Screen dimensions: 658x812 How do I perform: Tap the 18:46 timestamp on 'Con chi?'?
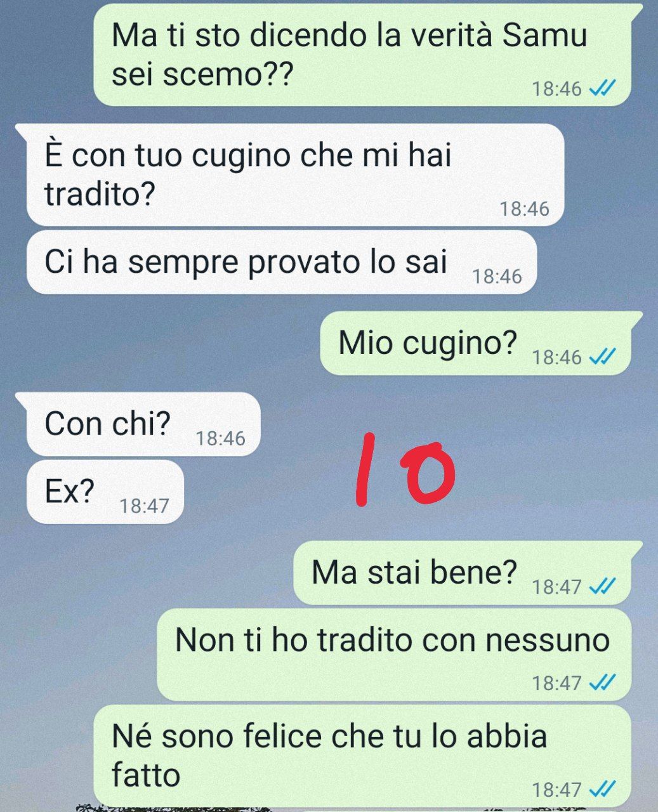point(220,438)
